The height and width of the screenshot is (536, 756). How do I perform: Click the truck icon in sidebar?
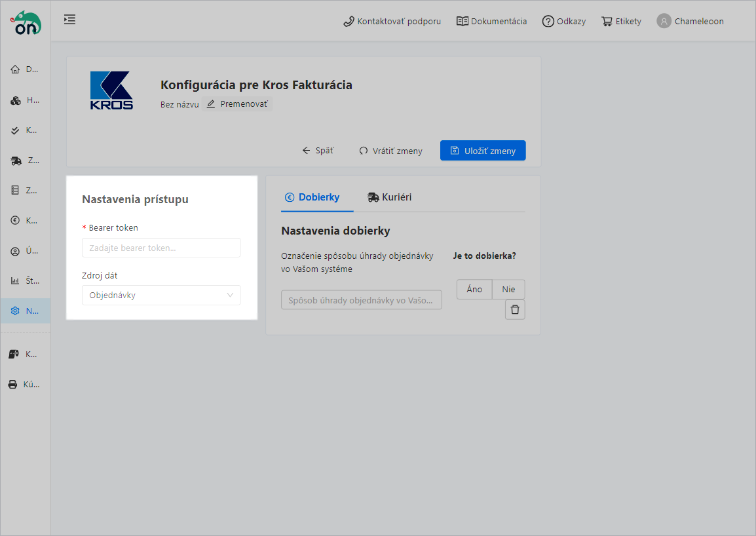coord(16,161)
